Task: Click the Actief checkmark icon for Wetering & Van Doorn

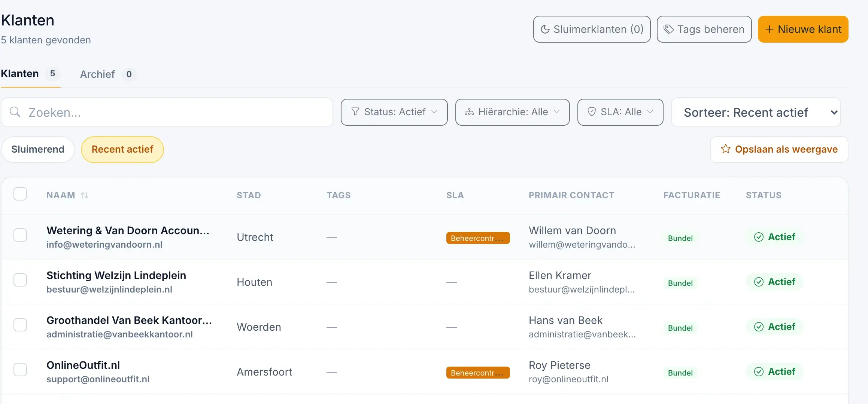Action: click(x=759, y=237)
